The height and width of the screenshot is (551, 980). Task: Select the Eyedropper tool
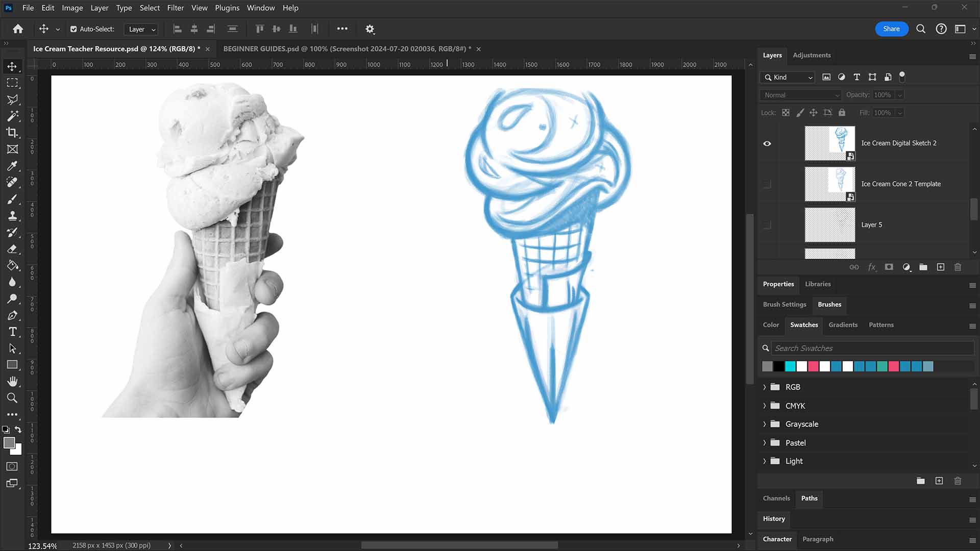(x=12, y=166)
